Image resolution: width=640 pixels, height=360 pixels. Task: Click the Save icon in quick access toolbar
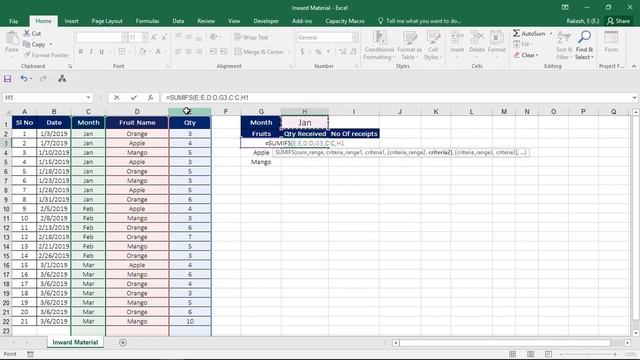pyautogui.click(x=7, y=79)
